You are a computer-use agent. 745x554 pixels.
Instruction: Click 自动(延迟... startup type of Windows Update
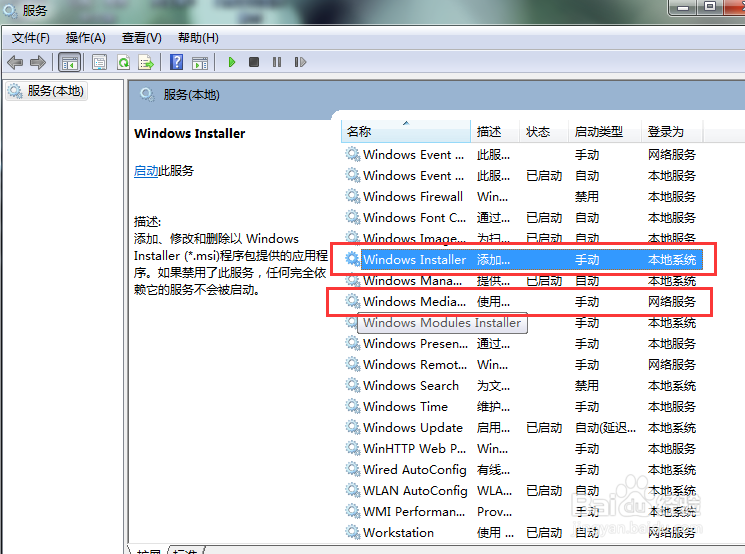tap(605, 428)
